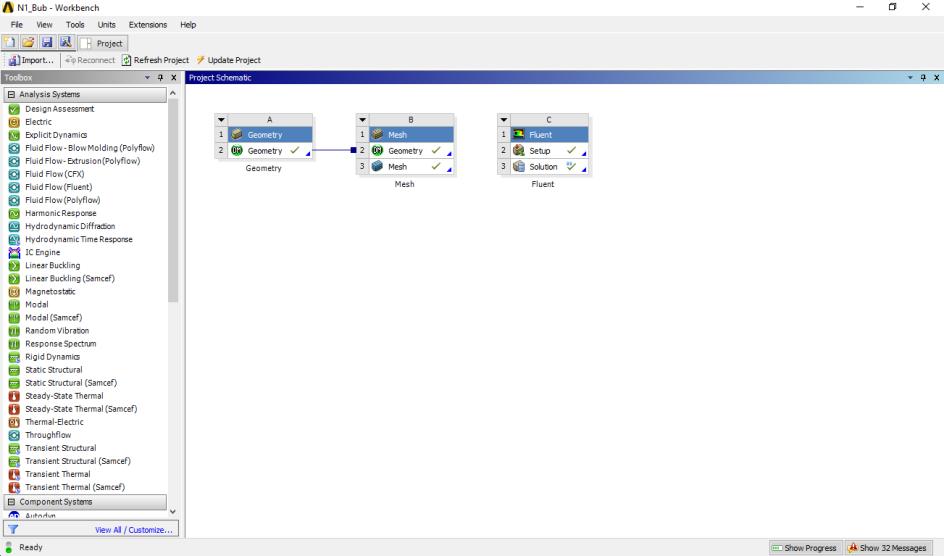Pin the Project Schematic panel
The width and height of the screenshot is (944, 556).
[923, 78]
